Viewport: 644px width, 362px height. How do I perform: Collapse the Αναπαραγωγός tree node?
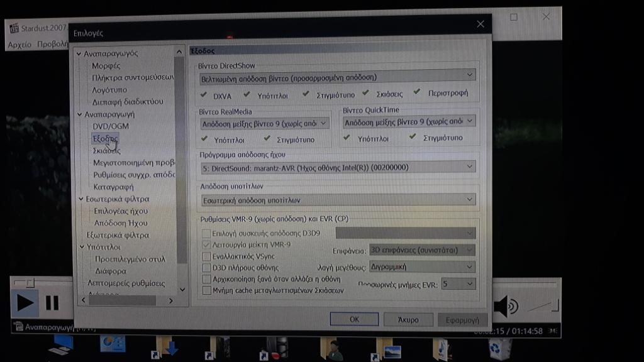point(79,54)
